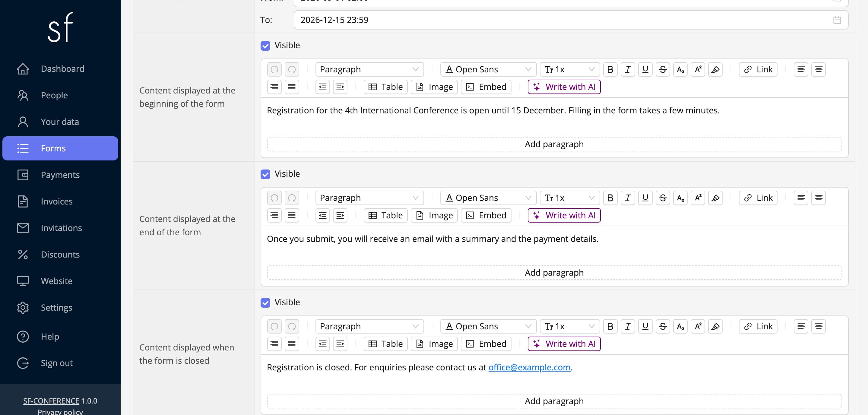
Task: Open Open Sans font dropdown in form-closed editor
Action: click(488, 326)
